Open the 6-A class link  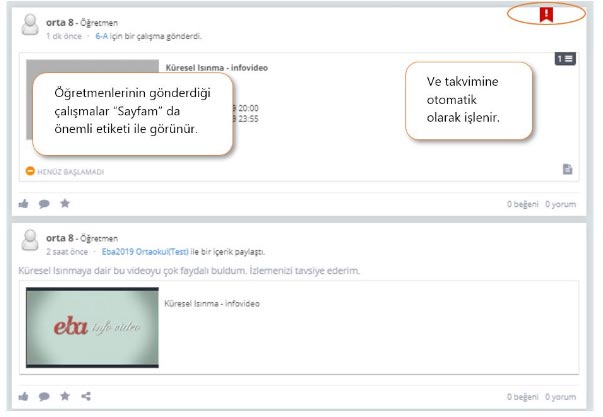click(103, 36)
